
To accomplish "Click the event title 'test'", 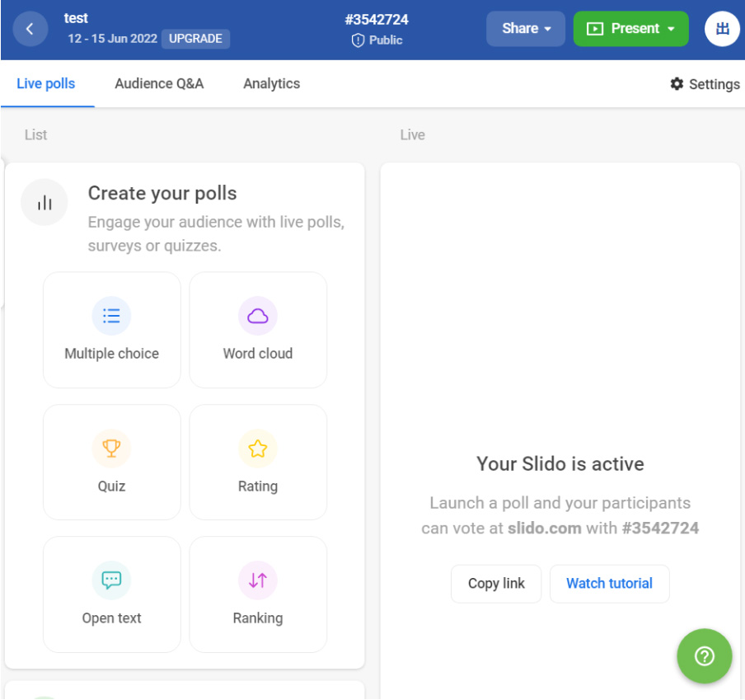I will click(x=76, y=18).
